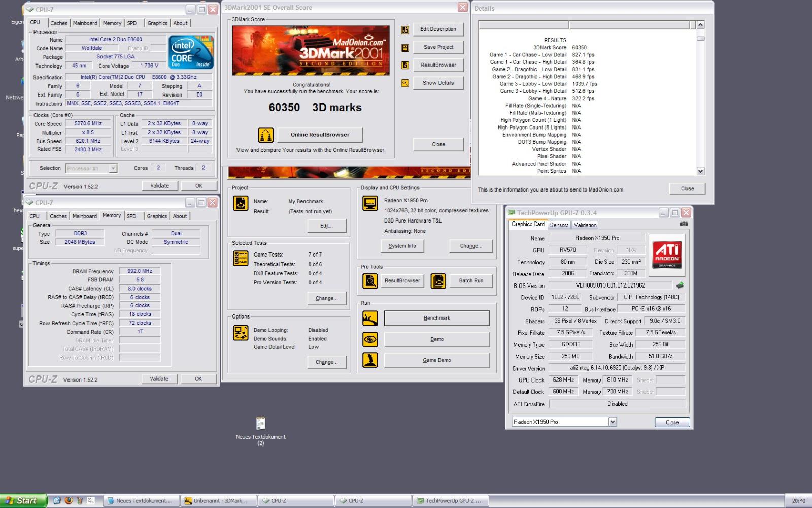
Task: Open SPD tab in top CPU-Z window
Action: tap(132, 23)
